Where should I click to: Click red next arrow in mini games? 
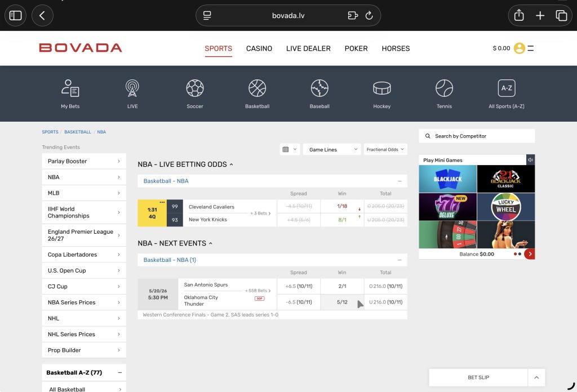coord(530,254)
